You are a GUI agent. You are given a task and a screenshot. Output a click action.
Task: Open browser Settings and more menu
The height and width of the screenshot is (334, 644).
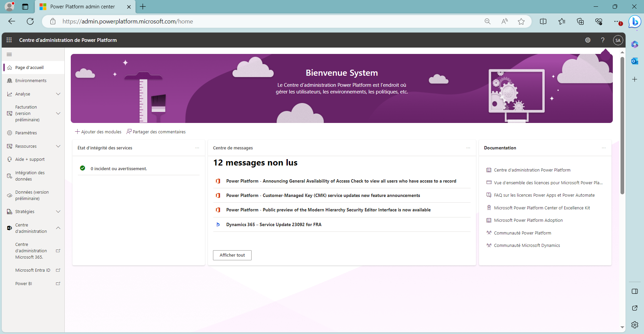[x=618, y=21]
